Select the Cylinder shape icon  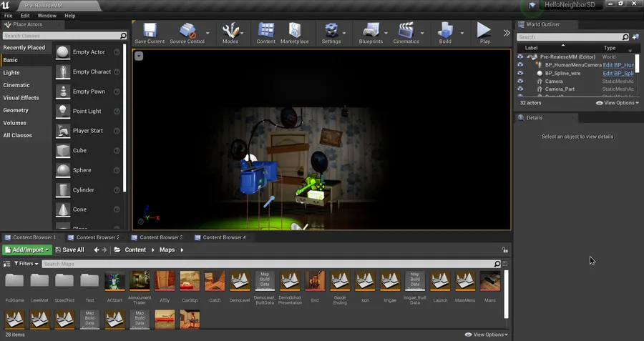point(63,190)
